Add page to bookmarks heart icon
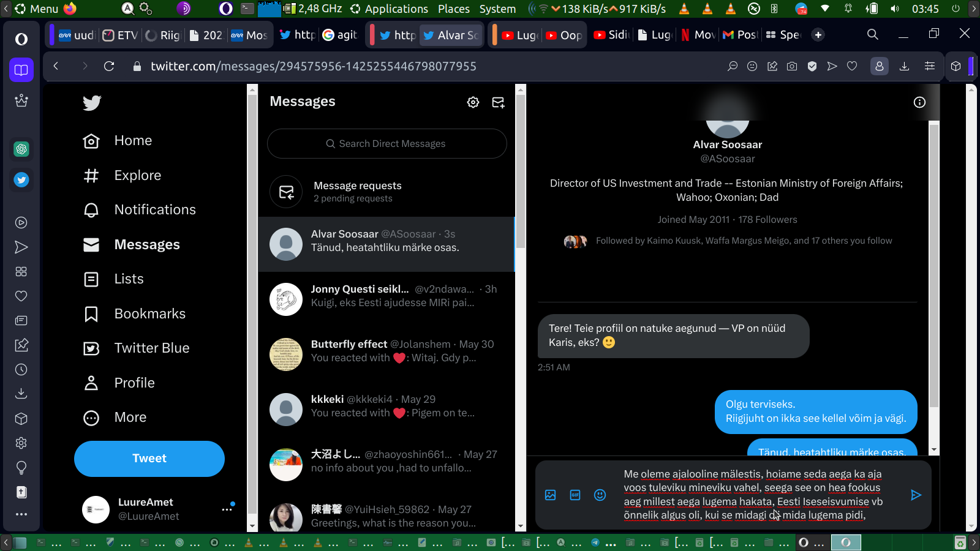 [852, 66]
